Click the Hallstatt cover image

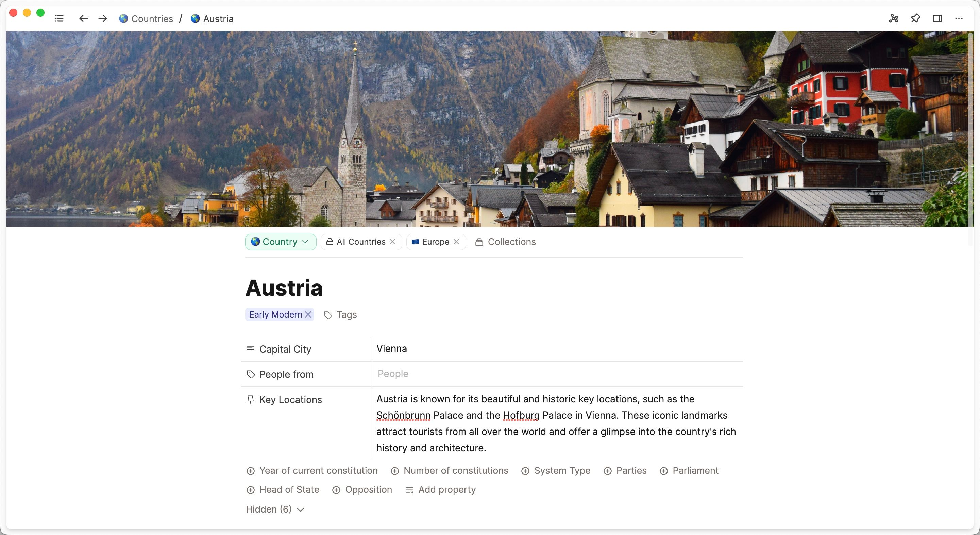pyautogui.click(x=487, y=129)
